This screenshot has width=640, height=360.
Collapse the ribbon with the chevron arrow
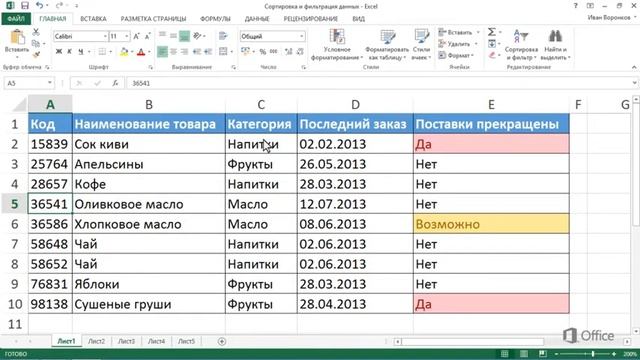[x=634, y=67]
